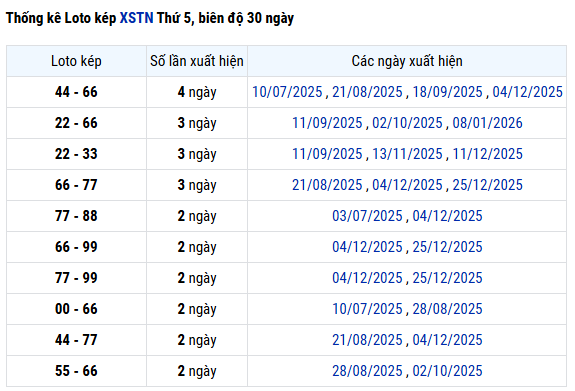Select the 'Số lần xuất hiện' column header
Viewport: 575px width, 391px height.
(197, 61)
